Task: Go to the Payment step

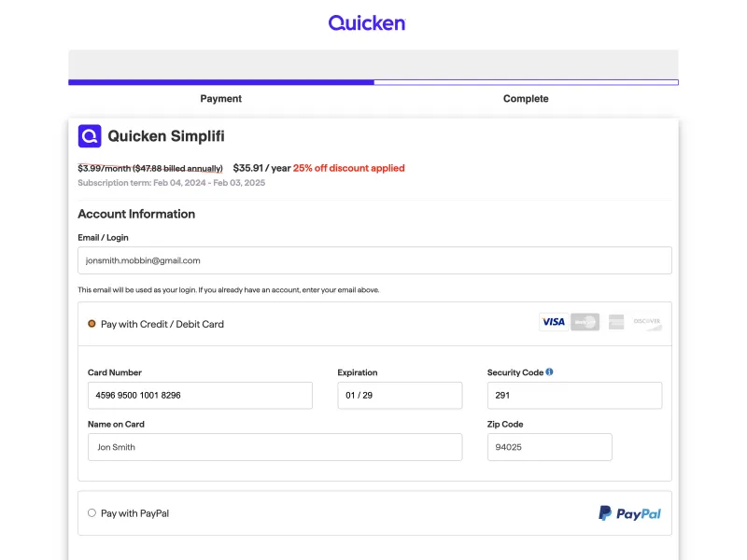Action: tap(221, 99)
